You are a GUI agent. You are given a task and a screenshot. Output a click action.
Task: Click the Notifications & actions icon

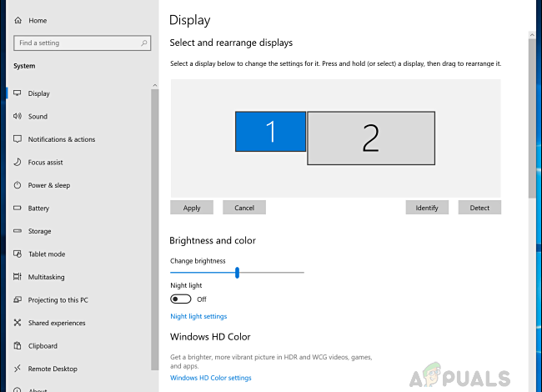click(x=18, y=139)
